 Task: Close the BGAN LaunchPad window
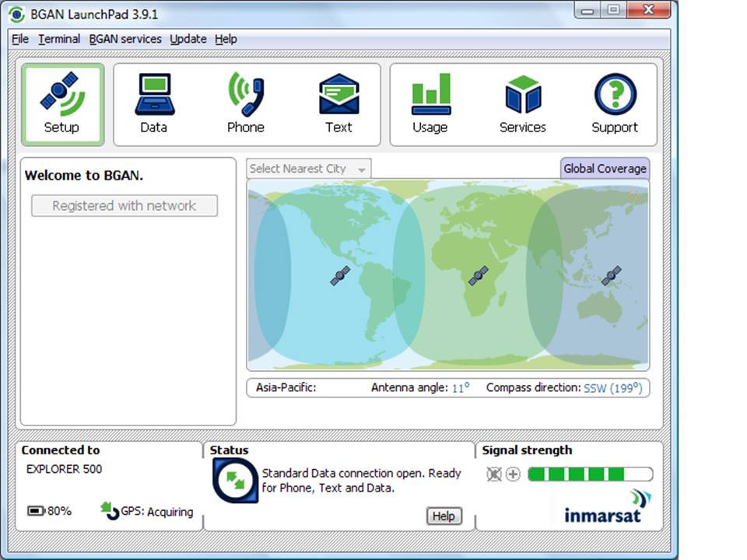tap(649, 9)
